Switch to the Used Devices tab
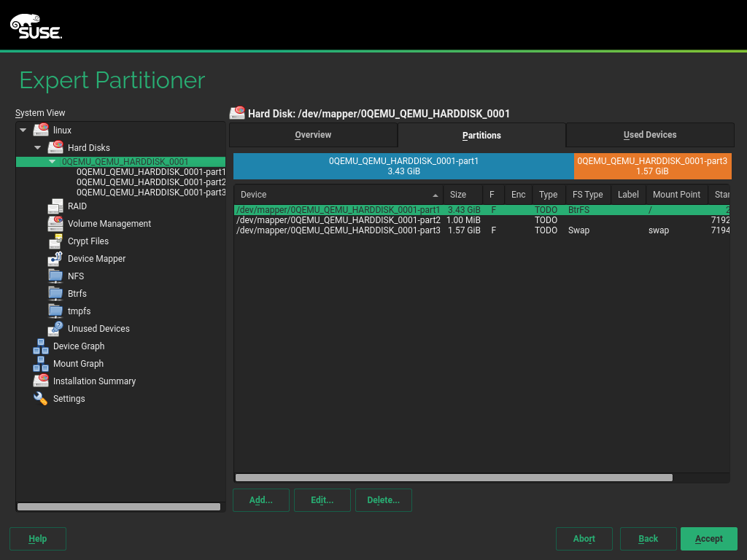This screenshot has width=747, height=560. [649, 135]
